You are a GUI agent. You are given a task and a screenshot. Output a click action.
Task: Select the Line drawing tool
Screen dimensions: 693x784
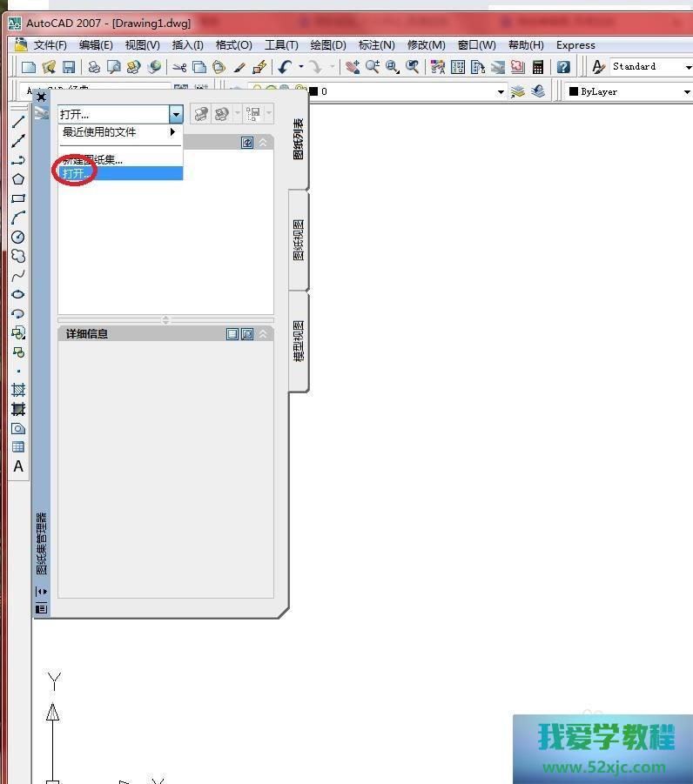tap(18, 122)
